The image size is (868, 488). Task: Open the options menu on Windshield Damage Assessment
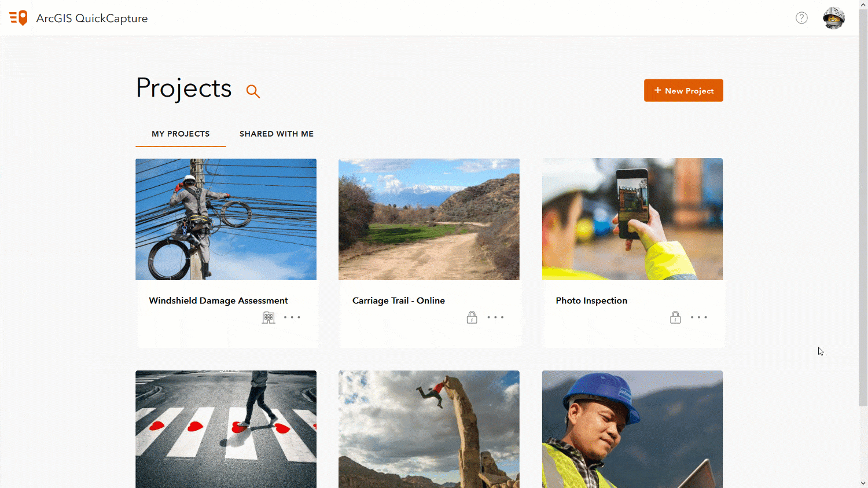click(293, 317)
